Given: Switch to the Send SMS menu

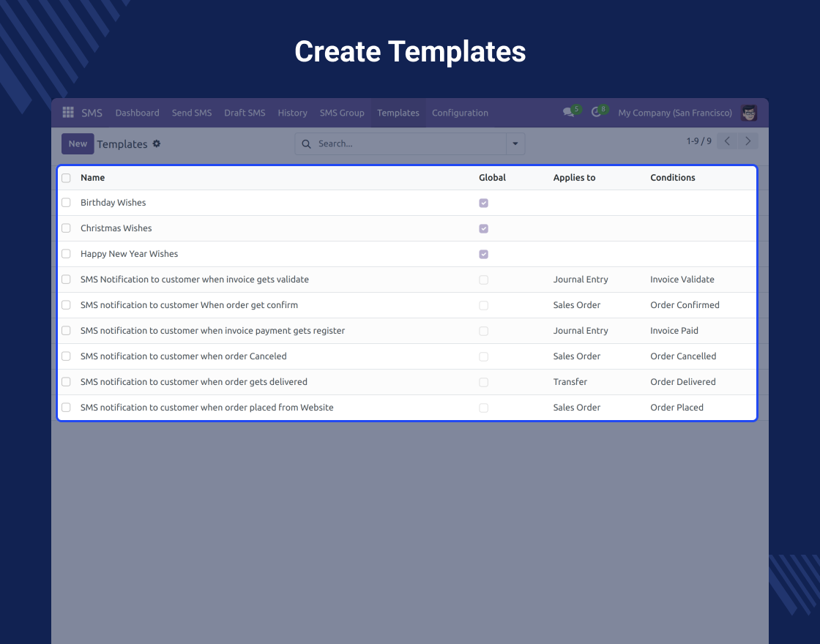Looking at the screenshot, I should (x=192, y=113).
